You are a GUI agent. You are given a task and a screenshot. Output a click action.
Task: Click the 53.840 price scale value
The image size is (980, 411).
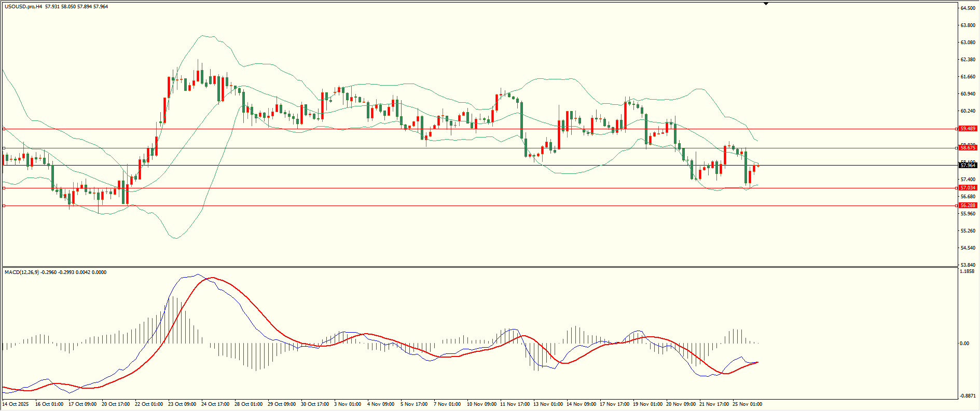click(968, 265)
